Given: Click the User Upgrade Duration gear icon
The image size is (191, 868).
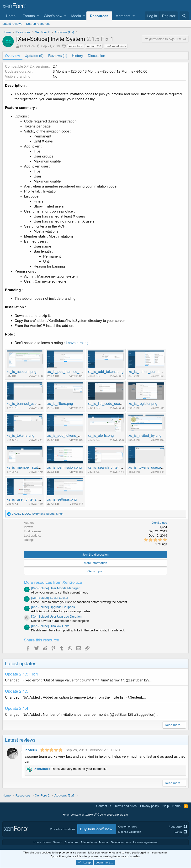Looking at the screenshot, I should [x=27, y=618].
